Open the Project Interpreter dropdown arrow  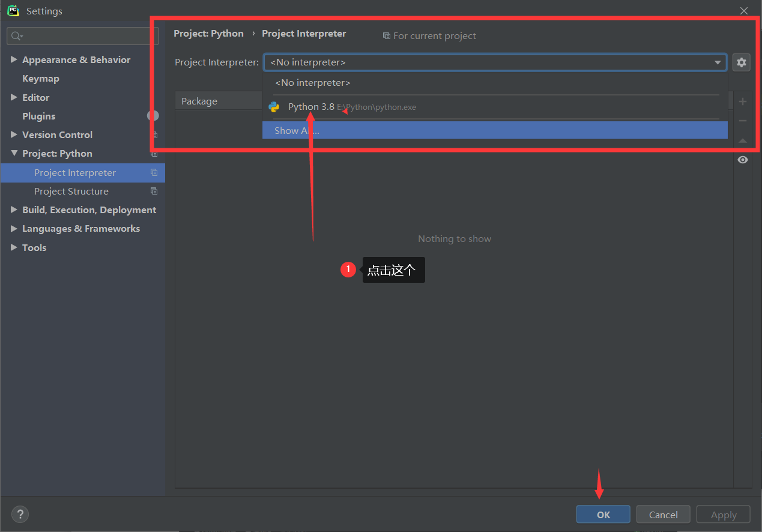(x=718, y=62)
